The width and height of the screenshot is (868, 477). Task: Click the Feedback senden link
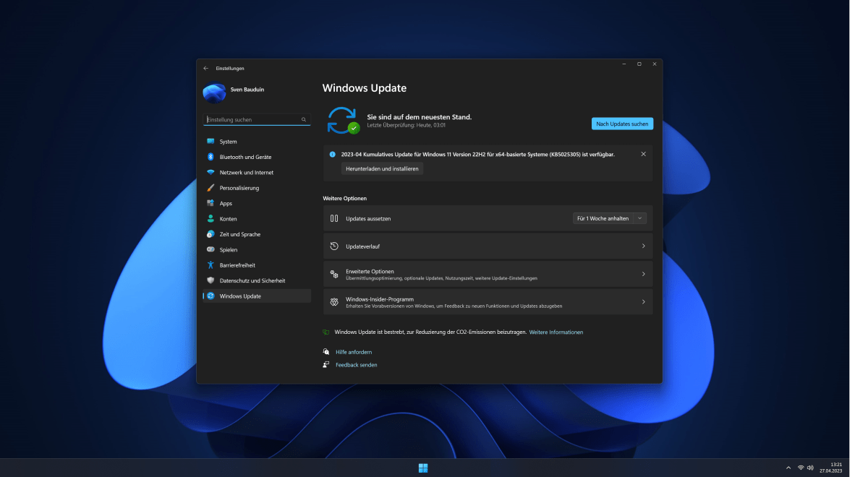[x=357, y=365]
